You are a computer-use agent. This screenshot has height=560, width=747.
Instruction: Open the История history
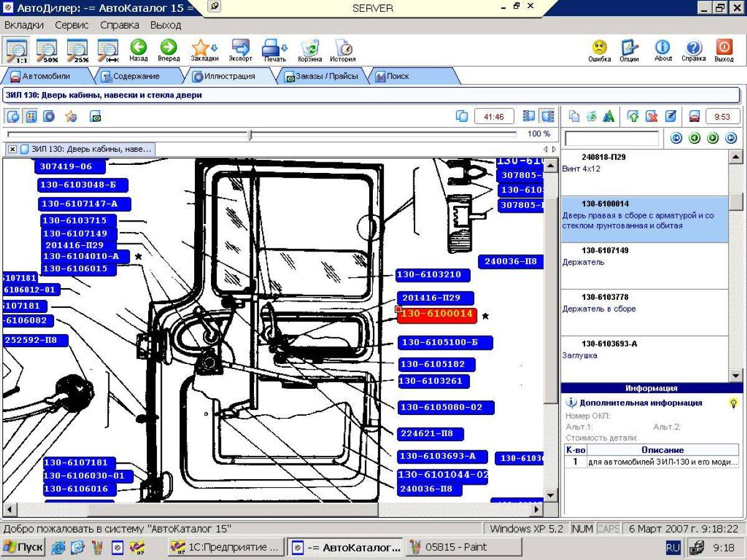click(x=342, y=50)
